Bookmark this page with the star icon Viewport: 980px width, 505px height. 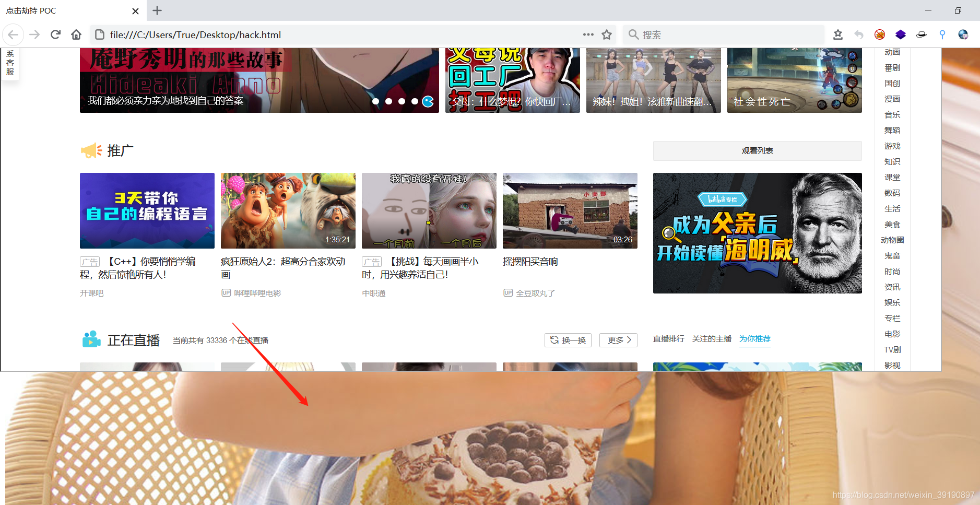(x=607, y=34)
